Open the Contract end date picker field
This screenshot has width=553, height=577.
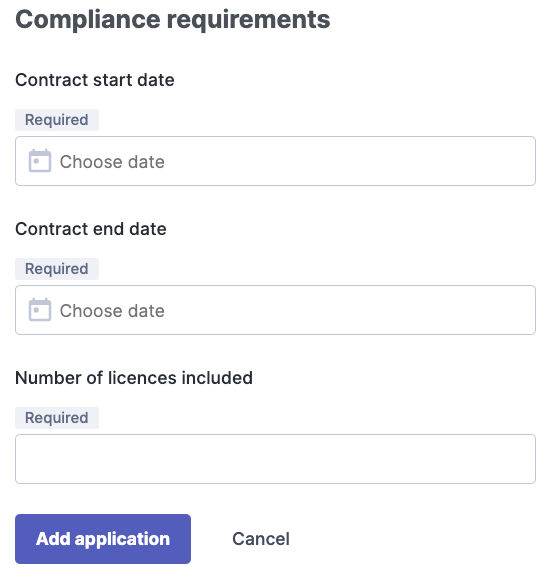coord(275,310)
